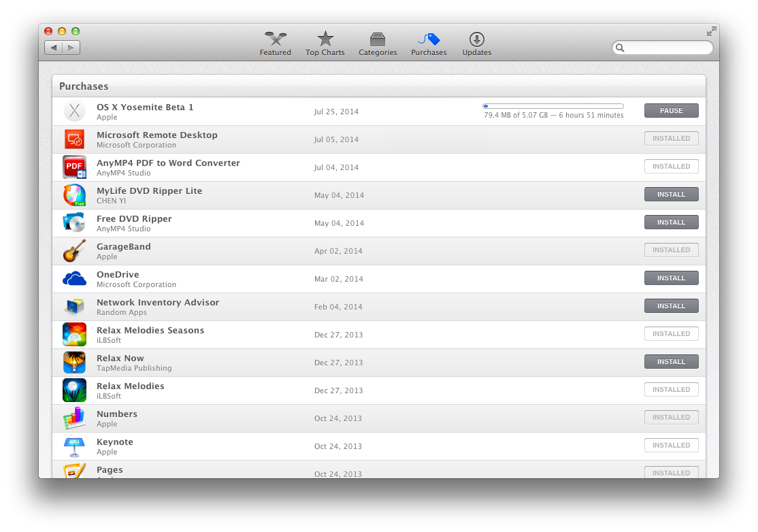Click the Relax Now app icon
The height and width of the screenshot is (532, 758).
click(74, 363)
